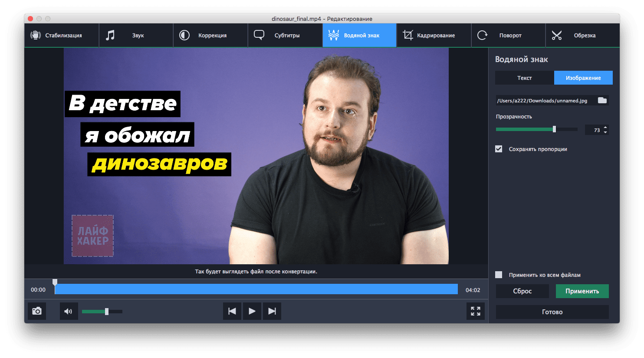The width and height of the screenshot is (644, 358).
Task: Switch watermark type to Текст
Action: coord(524,78)
